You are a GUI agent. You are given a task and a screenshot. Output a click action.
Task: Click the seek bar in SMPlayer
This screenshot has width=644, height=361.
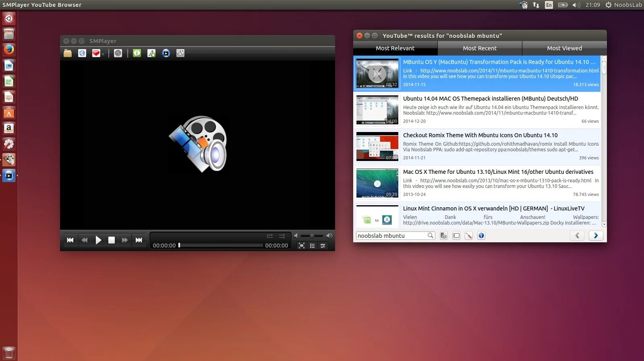coord(221,245)
